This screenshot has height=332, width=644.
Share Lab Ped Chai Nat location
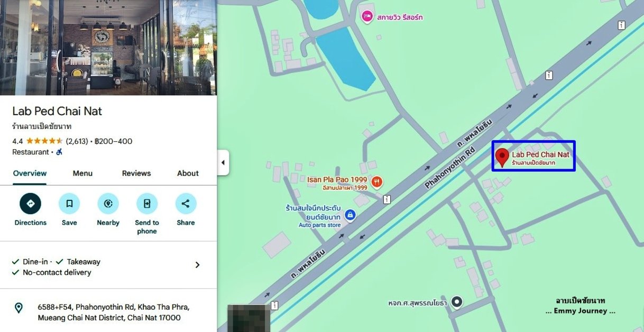pos(186,204)
